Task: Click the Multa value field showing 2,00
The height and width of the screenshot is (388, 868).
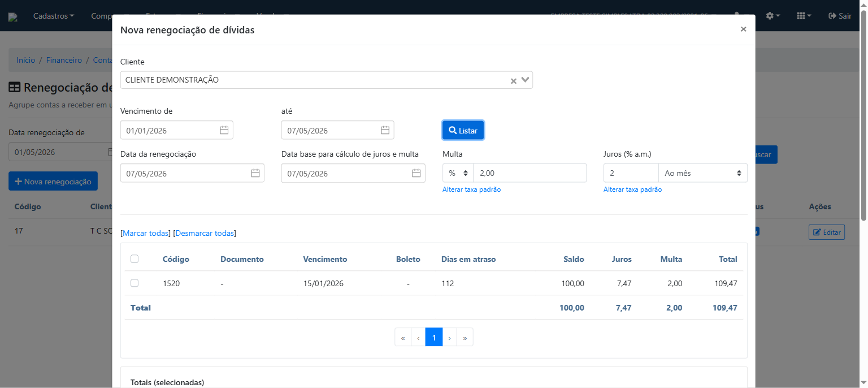Action: [530, 173]
